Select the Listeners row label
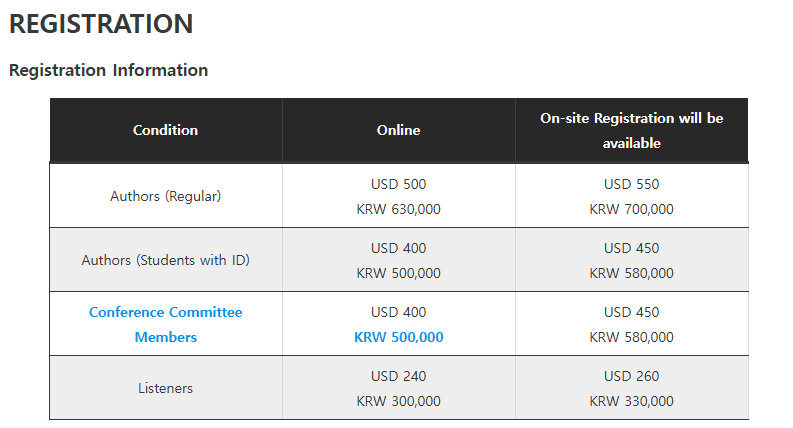793x428 pixels. coord(165,388)
